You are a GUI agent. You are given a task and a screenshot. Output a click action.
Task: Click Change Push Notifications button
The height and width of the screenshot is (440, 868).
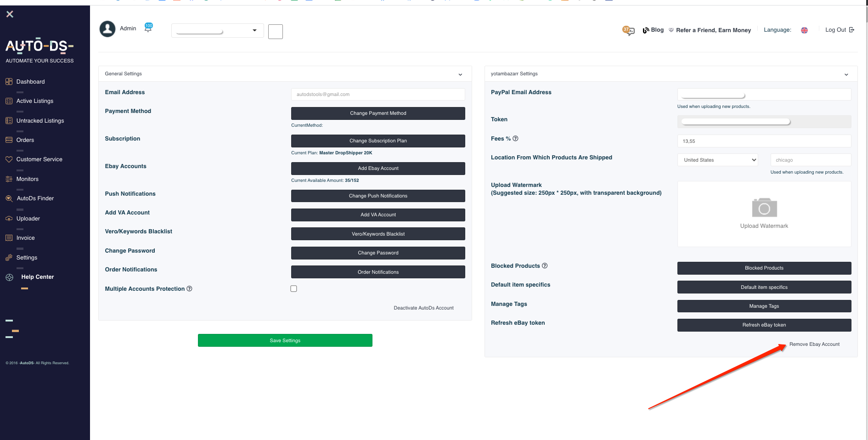pos(378,196)
